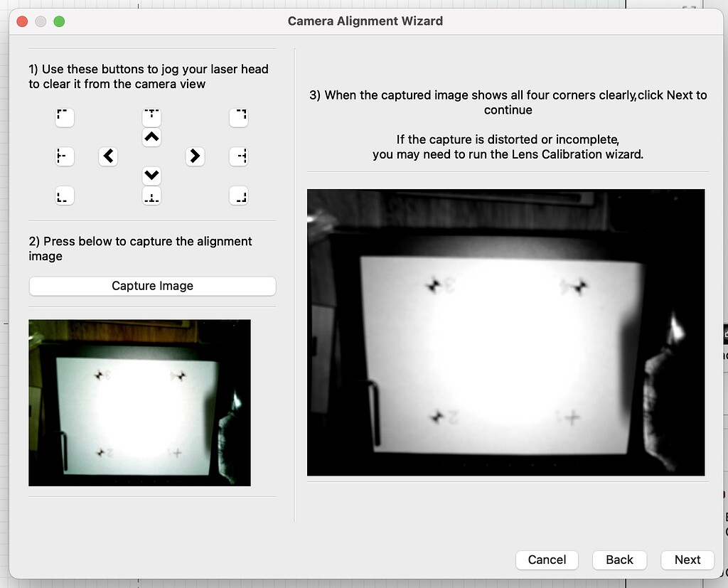Click Next to continue the wizard
728x588 pixels.
point(687,560)
